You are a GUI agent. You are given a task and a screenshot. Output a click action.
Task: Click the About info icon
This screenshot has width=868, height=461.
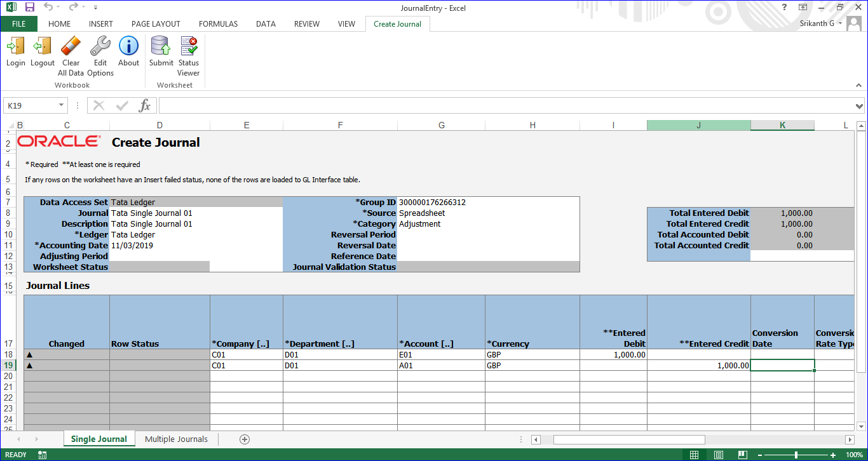coord(128,46)
